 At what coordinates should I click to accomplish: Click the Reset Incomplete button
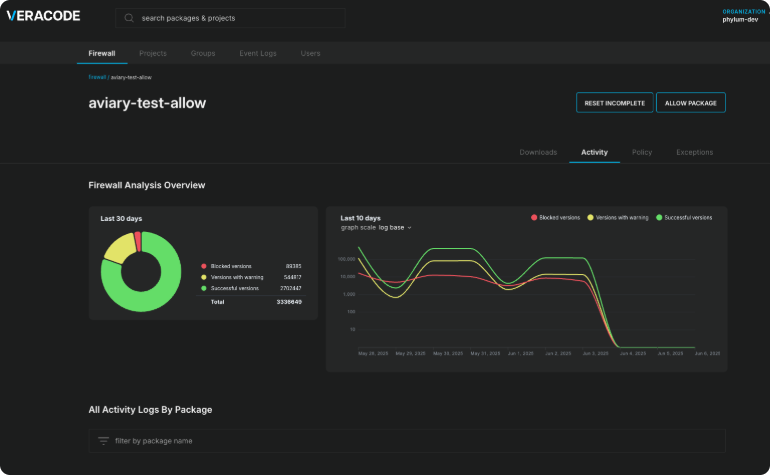[x=614, y=103]
